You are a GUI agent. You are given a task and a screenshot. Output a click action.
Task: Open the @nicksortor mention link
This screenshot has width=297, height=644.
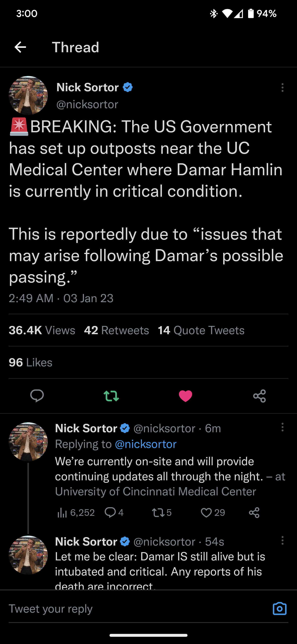[x=146, y=444]
